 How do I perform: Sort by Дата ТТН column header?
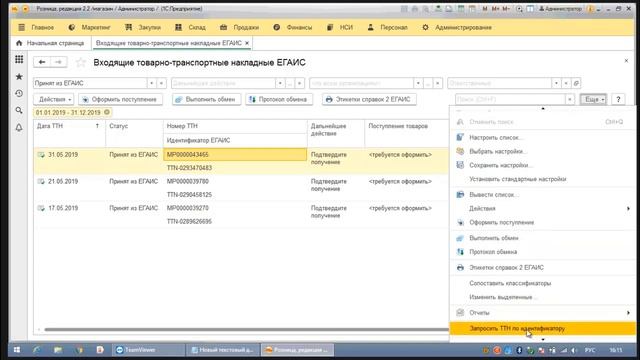pyautogui.click(x=69, y=126)
